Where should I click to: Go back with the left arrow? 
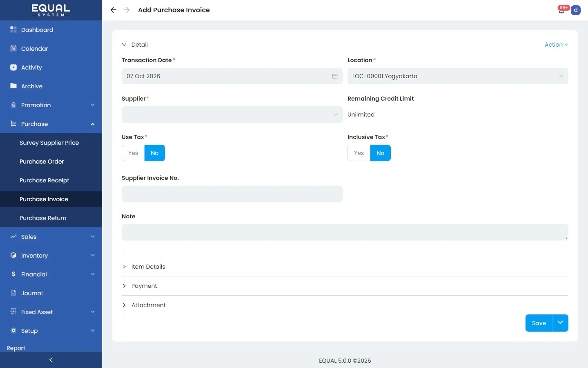click(x=114, y=10)
